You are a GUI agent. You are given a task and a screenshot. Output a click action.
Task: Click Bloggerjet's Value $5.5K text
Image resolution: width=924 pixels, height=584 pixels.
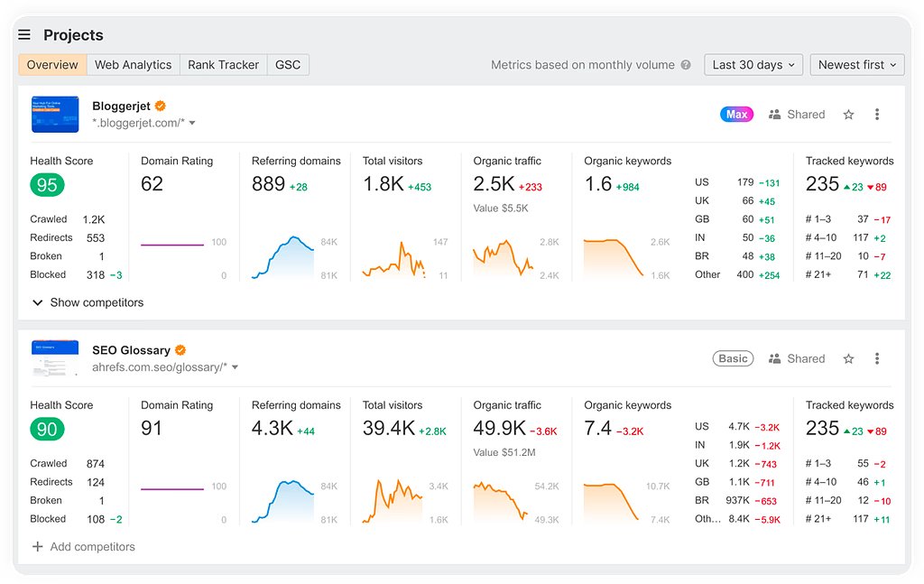point(501,208)
